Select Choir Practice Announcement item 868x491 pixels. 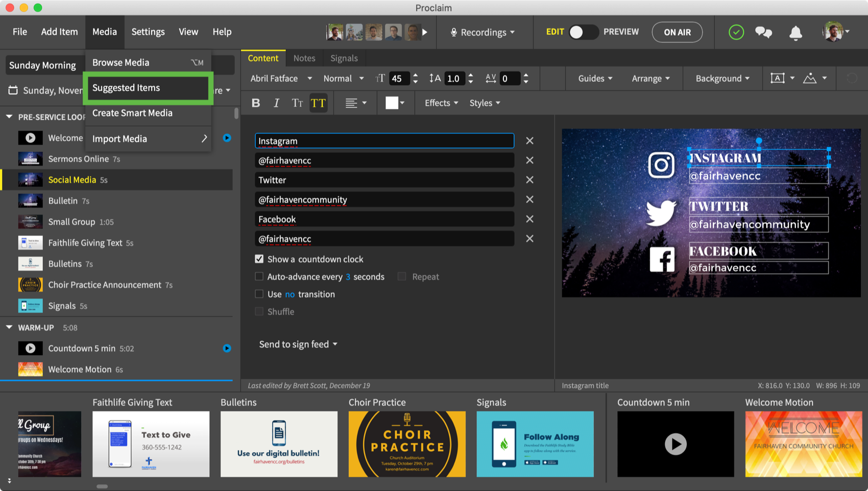tap(117, 285)
